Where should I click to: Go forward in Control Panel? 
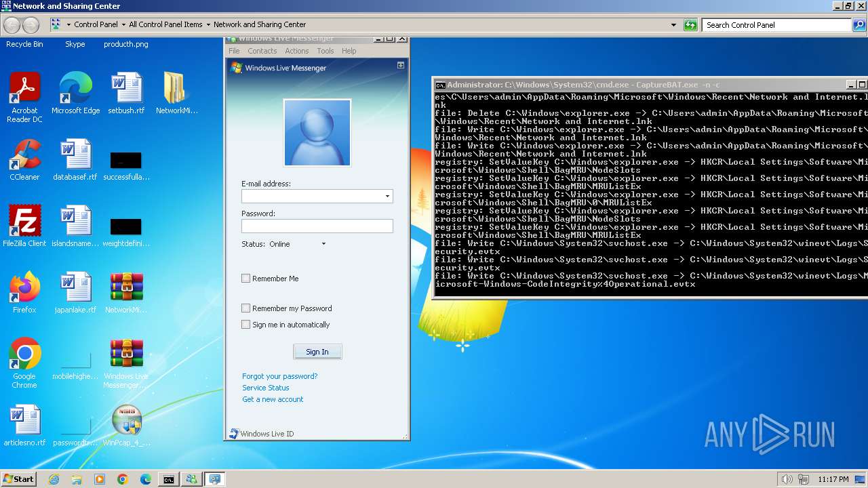pos(31,25)
